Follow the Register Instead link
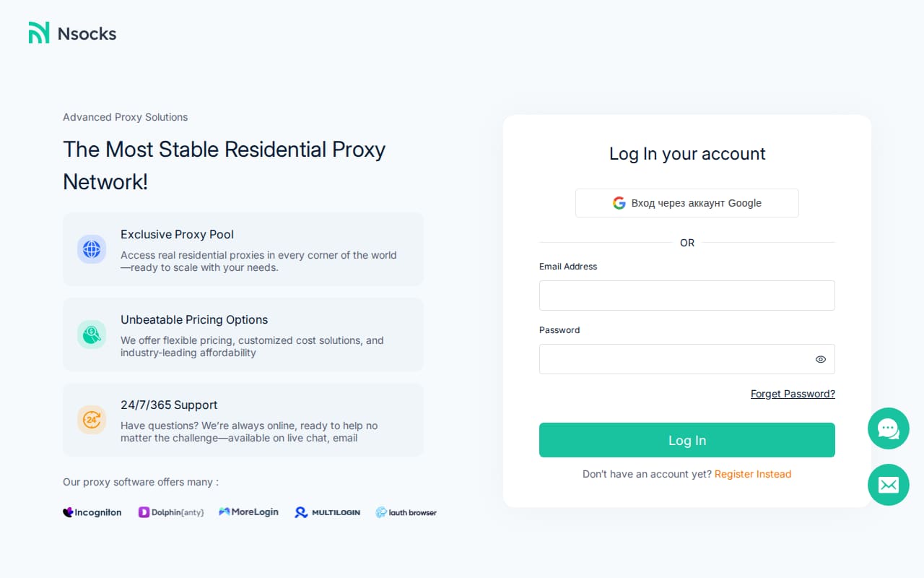This screenshot has height=578, width=924. [753, 474]
